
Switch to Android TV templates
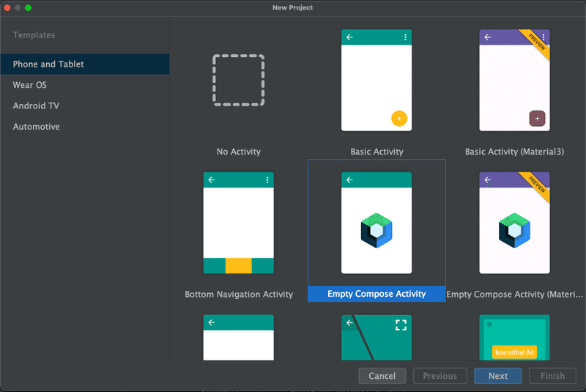pos(85,106)
